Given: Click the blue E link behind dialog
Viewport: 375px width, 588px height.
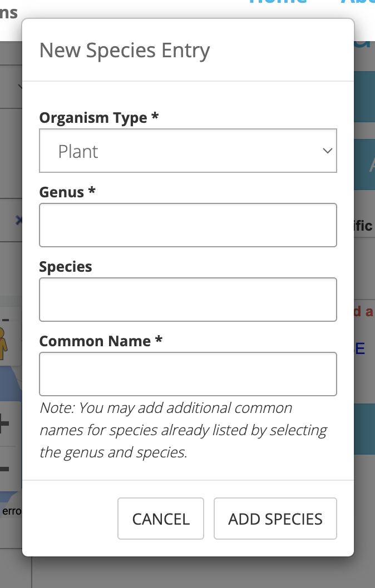Looking at the screenshot, I should click(x=360, y=349).
